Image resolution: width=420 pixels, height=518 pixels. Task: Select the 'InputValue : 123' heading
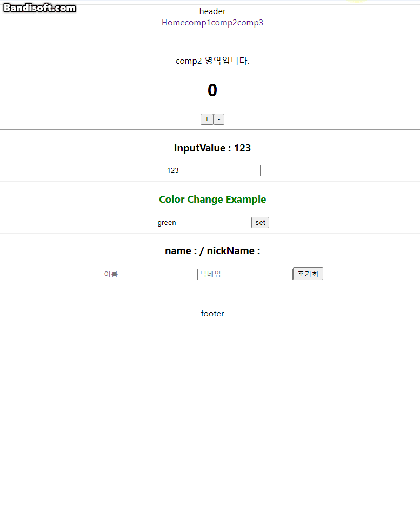(212, 148)
